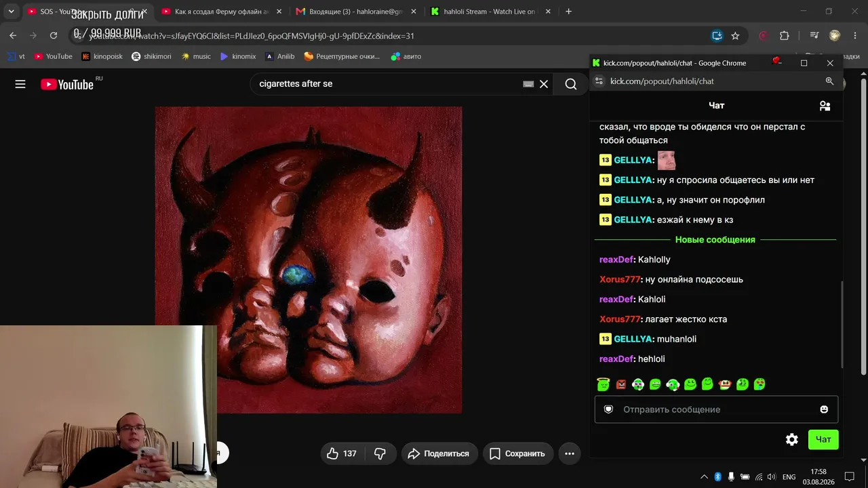Clear the YouTube search query
The width and height of the screenshot is (868, 488).
click(544, 84)
